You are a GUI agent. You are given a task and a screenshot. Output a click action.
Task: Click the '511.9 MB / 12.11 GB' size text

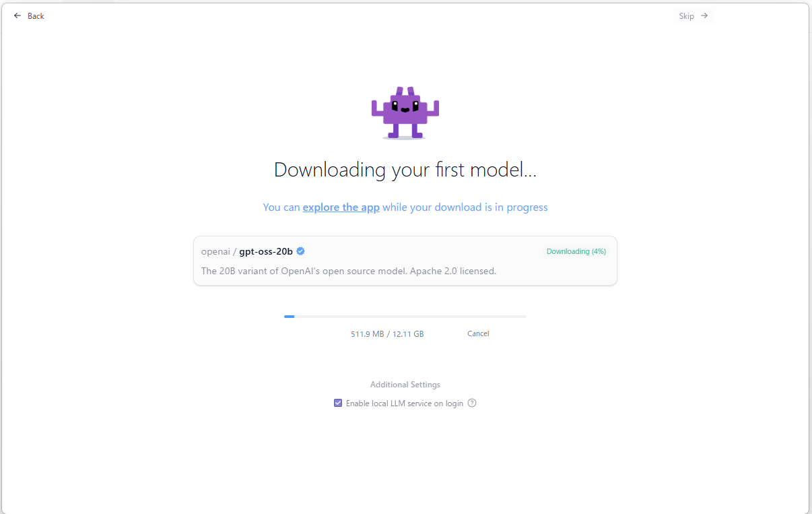pyautogui.click(x=387, y=333)
